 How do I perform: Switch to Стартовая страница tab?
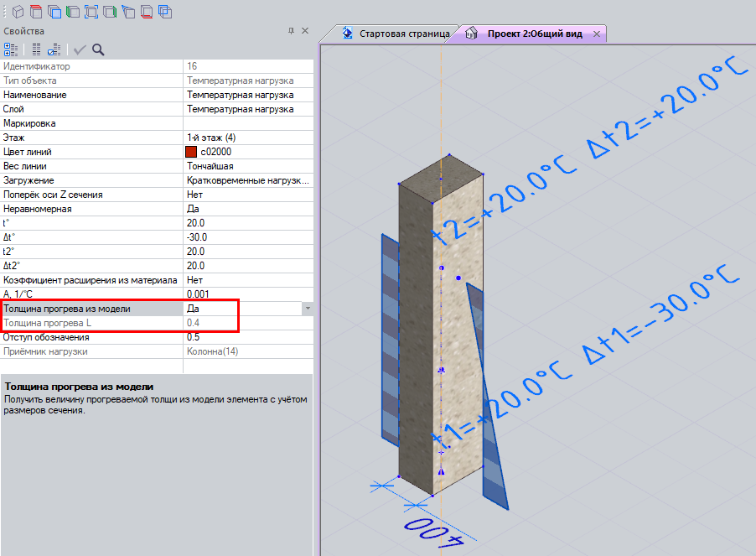(396, 34)
